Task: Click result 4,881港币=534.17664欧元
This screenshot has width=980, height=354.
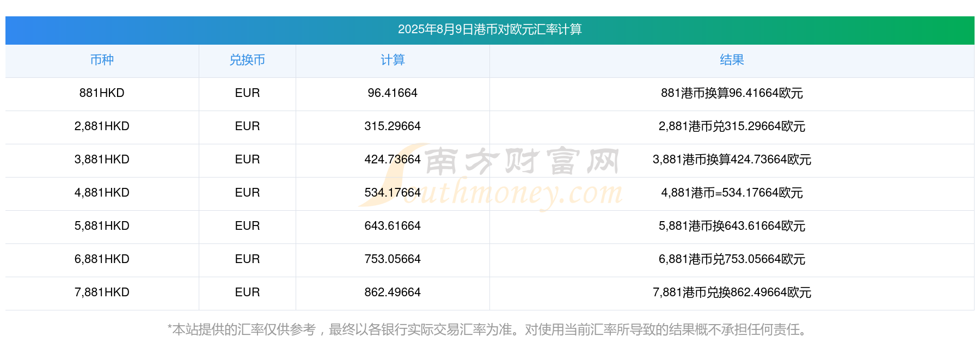Action: coord(732,193)
